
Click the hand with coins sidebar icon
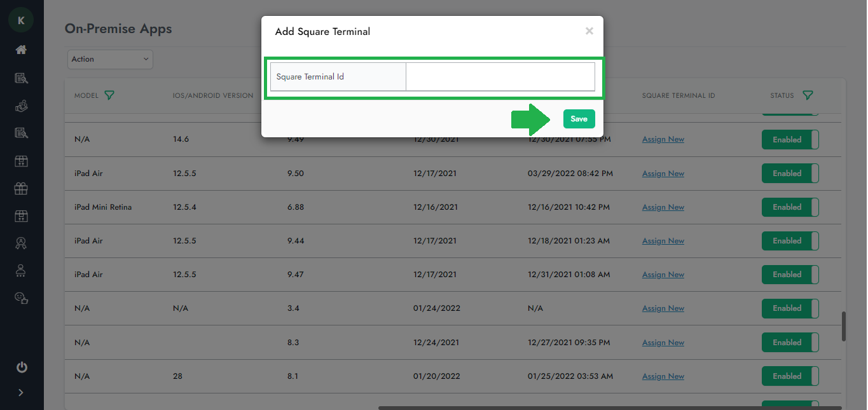coord(21,106)
